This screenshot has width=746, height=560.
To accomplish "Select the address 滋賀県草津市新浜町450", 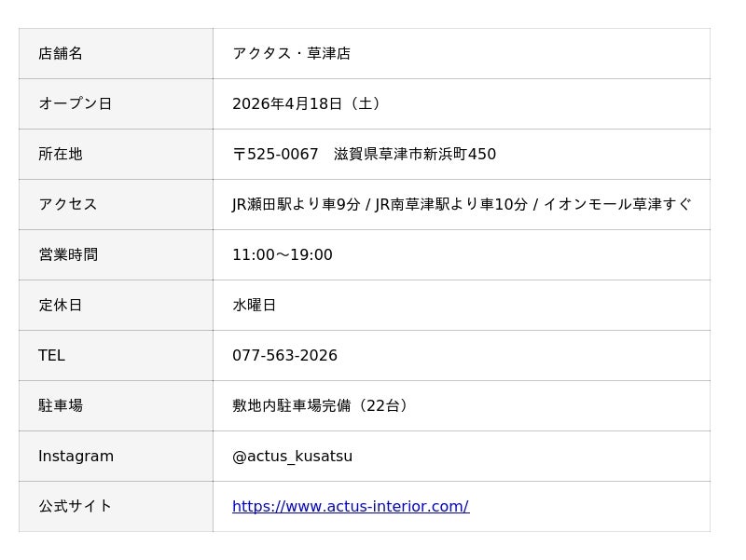I will (414, 155).
